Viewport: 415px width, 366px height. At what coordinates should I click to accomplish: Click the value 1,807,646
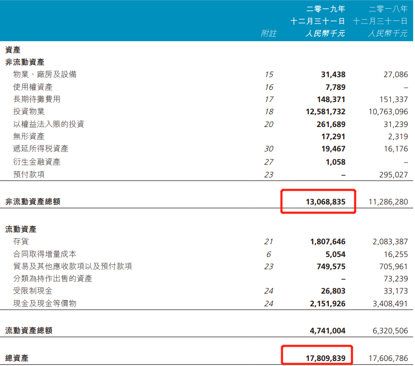click(x=328, y=242)
